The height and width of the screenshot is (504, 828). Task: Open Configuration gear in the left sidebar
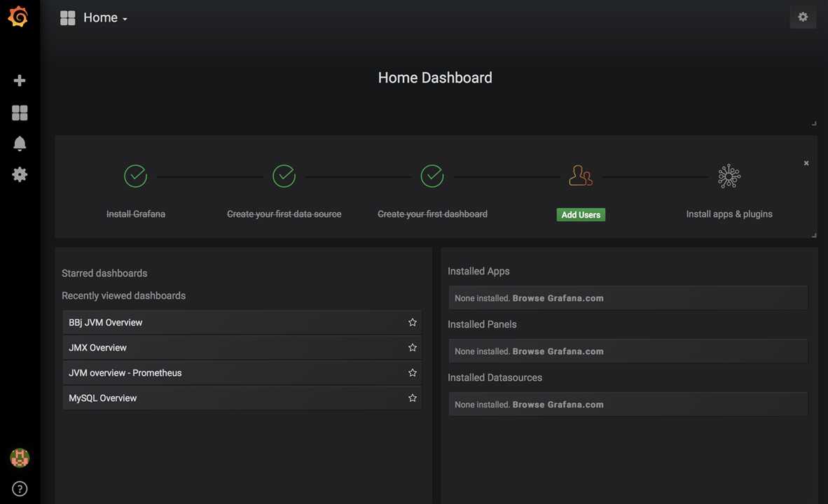point(20,175)
